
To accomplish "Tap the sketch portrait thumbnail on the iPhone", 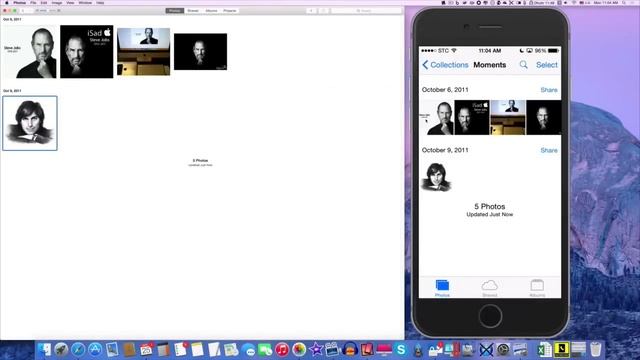I will [x=436, y=177].
